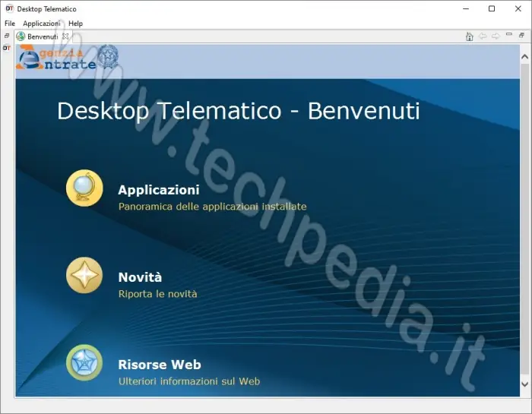Click 'Desktop Telematico - Benvenuti' heading
Viewport: 532px width, 414px height.
pyautogui.click(x=239, y=111)
